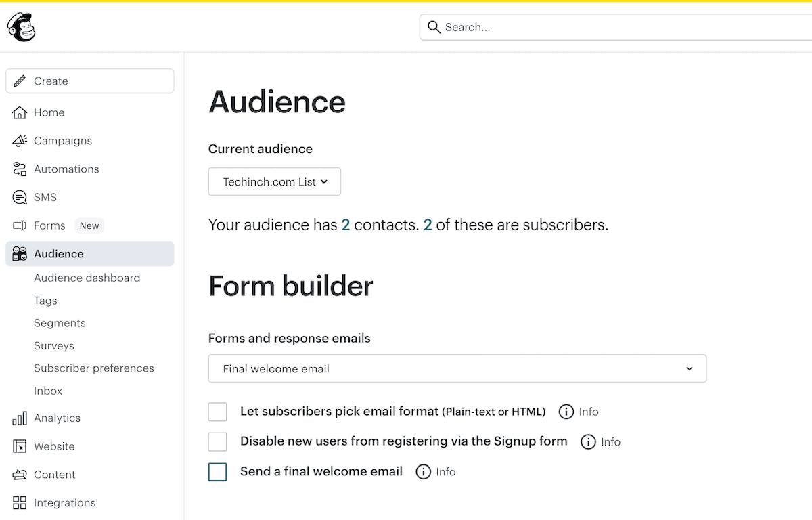The height and width of the screenshot is (520, 812).
Task: Click the '2 contacts' link
Action: 346,225
